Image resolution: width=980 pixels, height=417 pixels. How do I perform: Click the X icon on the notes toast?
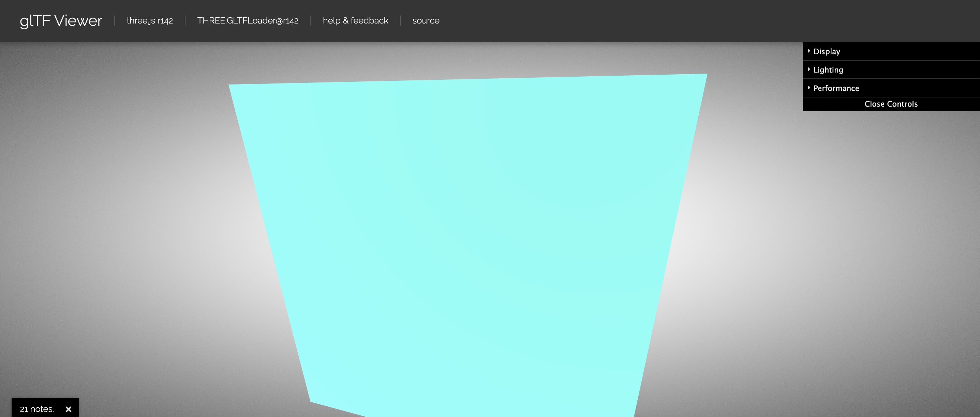pos(69,409)
